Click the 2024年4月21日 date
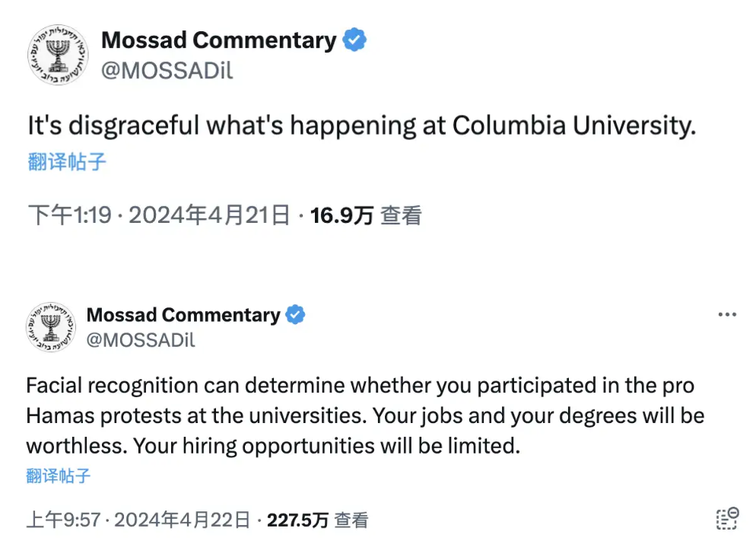Screen dimensions: 756x560 coord(209,216)
